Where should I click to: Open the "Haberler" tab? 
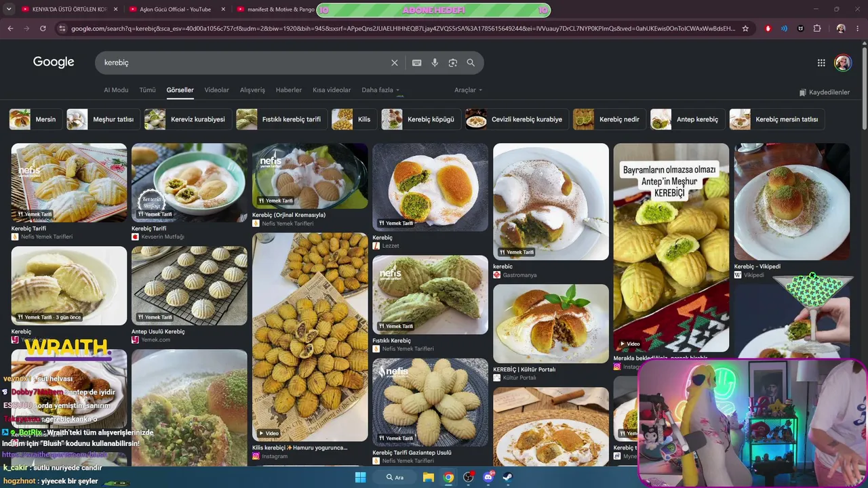tap(289, 90)
